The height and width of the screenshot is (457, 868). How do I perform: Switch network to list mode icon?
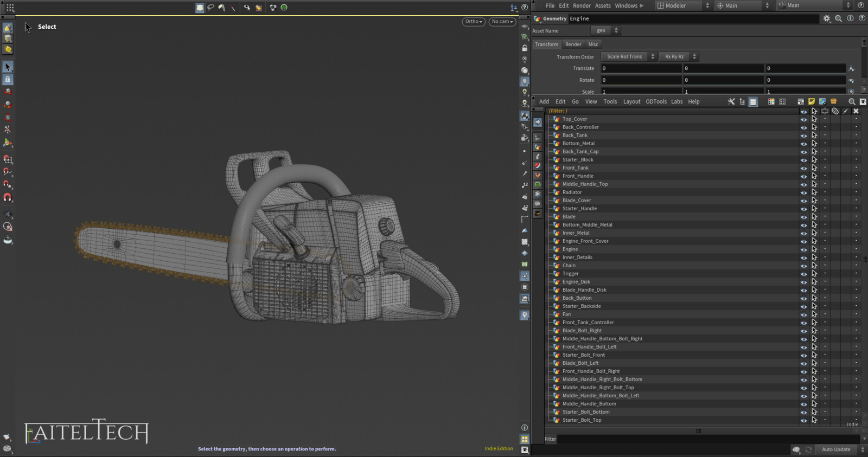[x=753, y=102]
